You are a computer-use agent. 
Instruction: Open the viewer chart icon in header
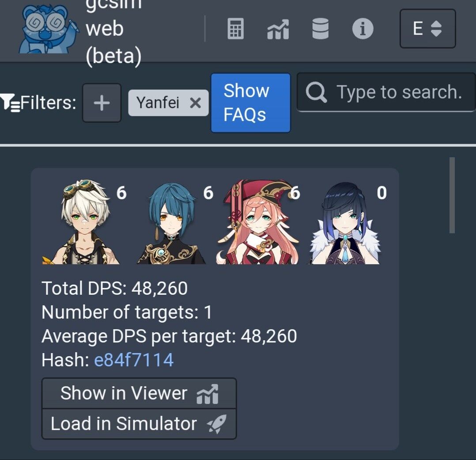pyautogui.click(x=278, y=30)
